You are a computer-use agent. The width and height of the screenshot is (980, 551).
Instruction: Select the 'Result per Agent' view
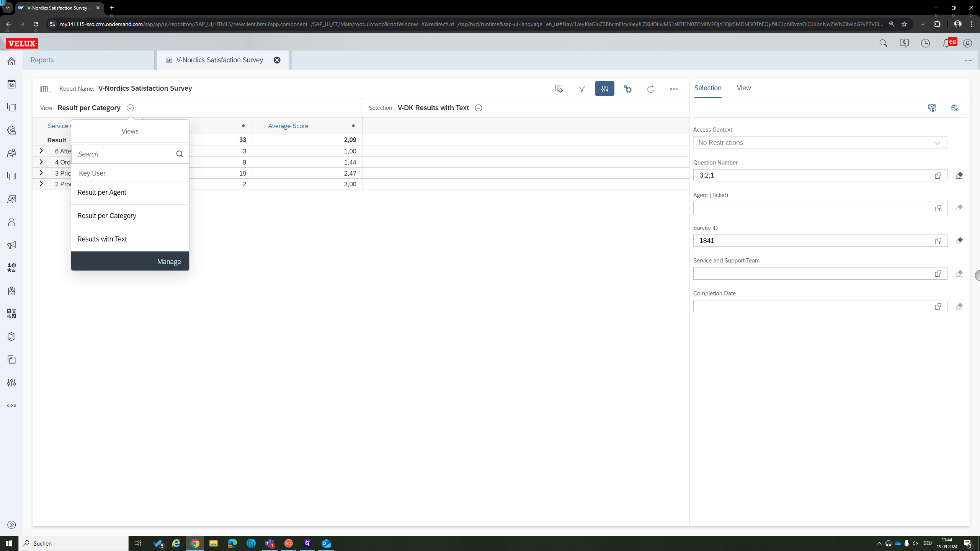(x=102, y=192)
